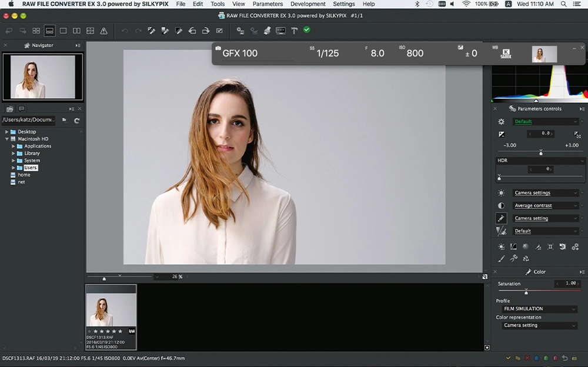Open the comment tab icon in sidebar

[x=21, y=109]
